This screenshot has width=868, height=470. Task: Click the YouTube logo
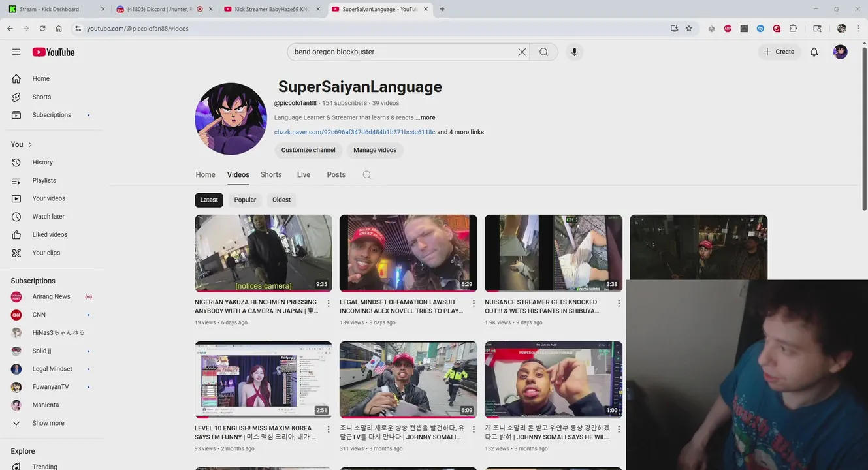coord(54,52)
